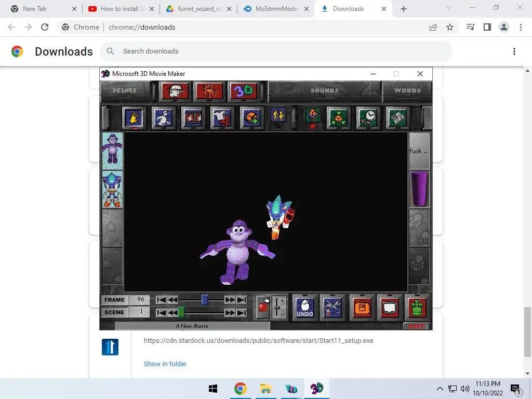Open the Scenes menu in 3D Movie Maker
Screen dimensions: 532x399
click(125, 90)
